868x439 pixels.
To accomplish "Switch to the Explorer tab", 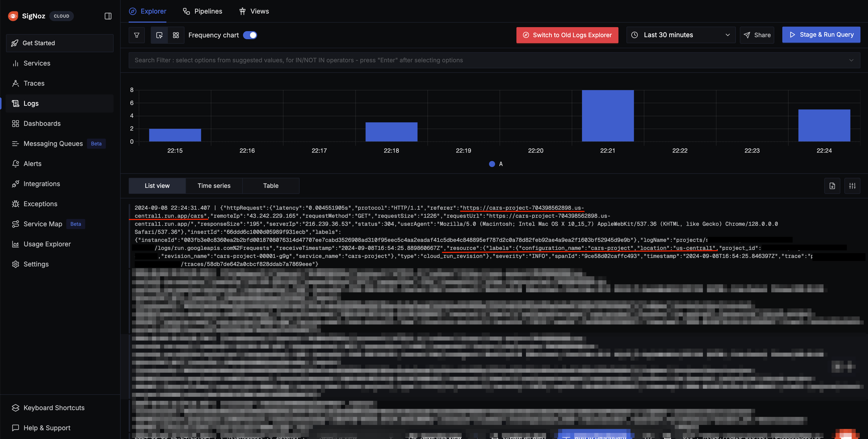I will tap(148, 11).
